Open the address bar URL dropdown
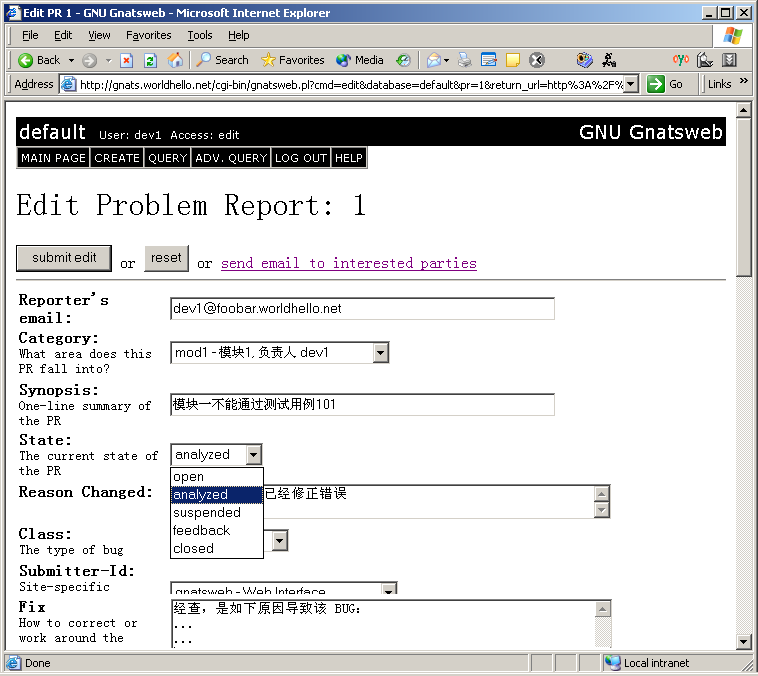Viewport: 758px width, 676px height. [x=630, y=84]
